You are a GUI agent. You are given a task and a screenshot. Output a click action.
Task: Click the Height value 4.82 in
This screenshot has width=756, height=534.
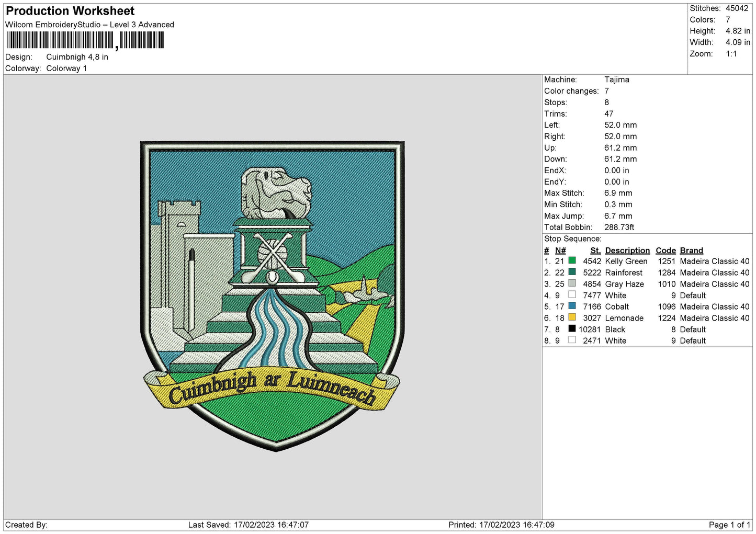738,31
